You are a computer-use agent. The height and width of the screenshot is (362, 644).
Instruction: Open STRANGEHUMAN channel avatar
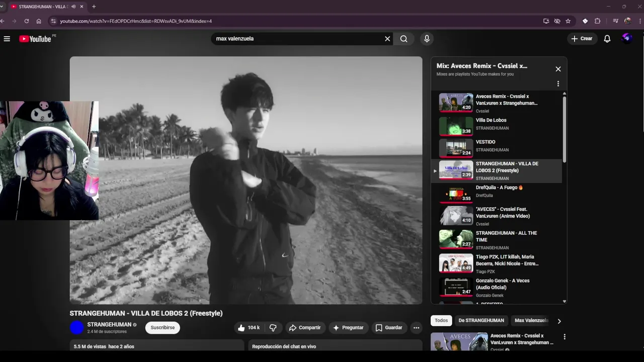[76, 328]
